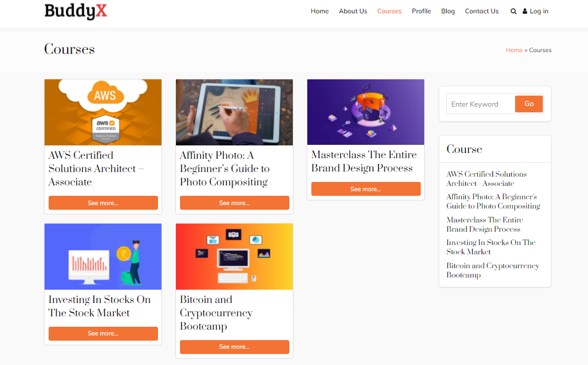Screen dimensions: 588x365
Task: Open sidebar link Affinity Photo Beginner's Guide
Action: 493,201
